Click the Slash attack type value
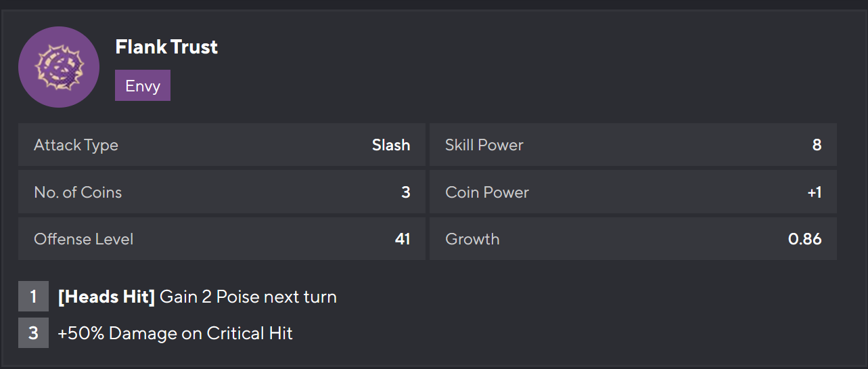868x369 pixels. coord(391,145)
